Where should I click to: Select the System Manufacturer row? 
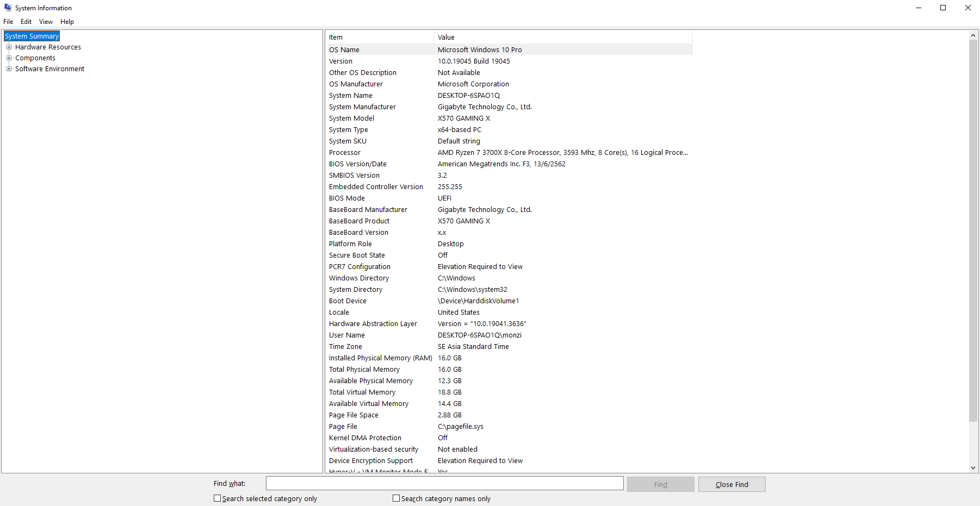click(509, 107)
